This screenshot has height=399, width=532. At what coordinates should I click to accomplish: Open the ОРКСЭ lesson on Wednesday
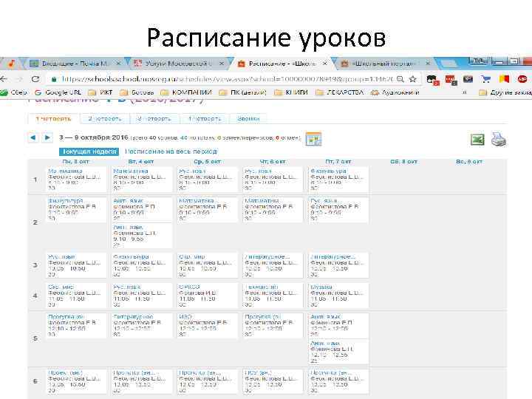pos(189,287)
